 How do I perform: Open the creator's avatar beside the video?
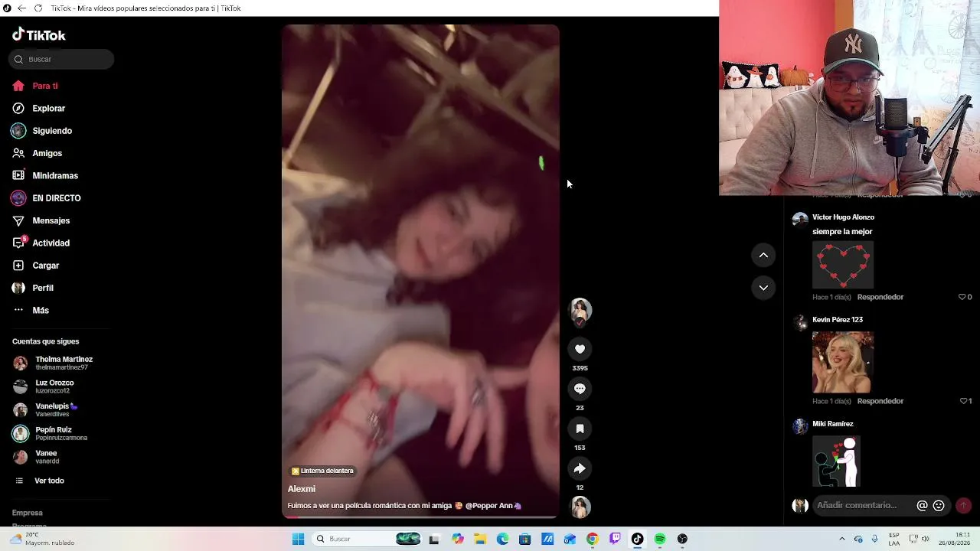point(580,310)
